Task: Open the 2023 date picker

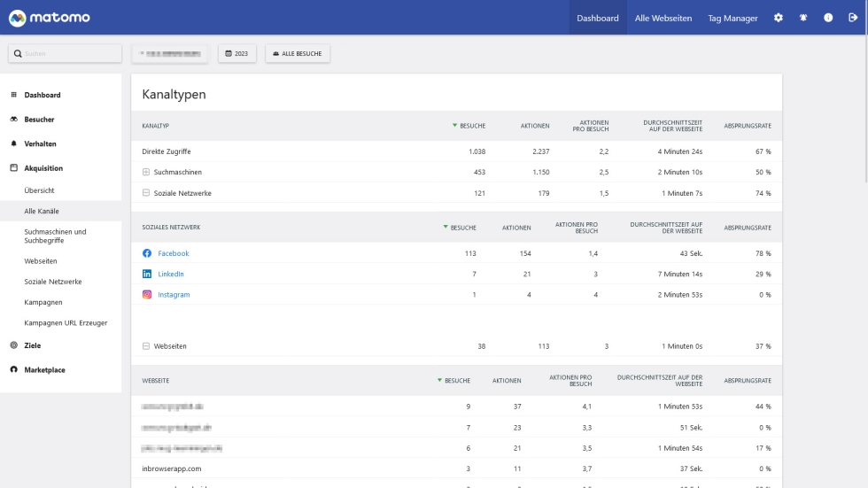Action: coord(236,54)
